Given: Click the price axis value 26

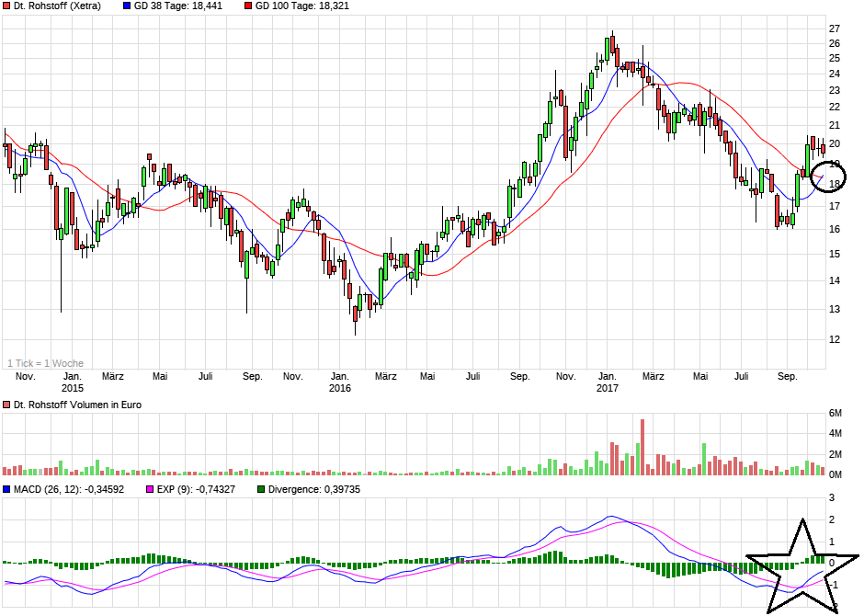Looking at the screenshot, I should [835, 43].
